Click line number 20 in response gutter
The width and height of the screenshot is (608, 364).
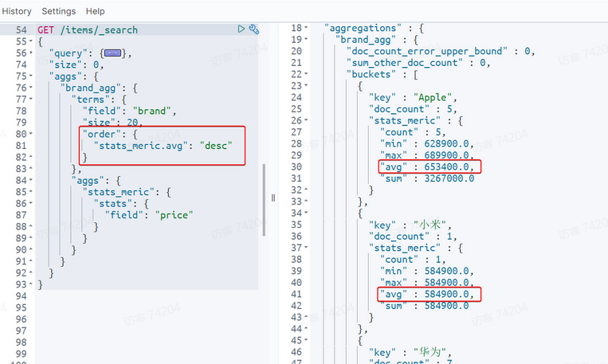[x=296, y=51]
